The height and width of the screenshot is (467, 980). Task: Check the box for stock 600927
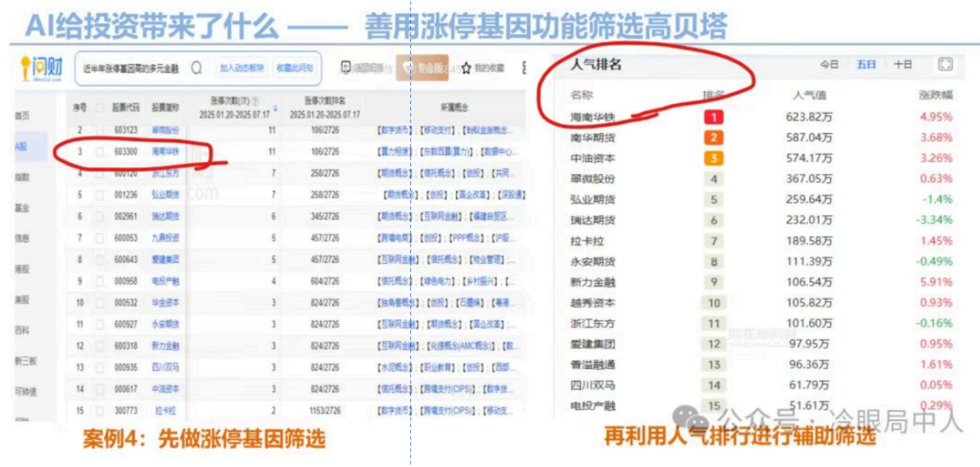point(99,324)
